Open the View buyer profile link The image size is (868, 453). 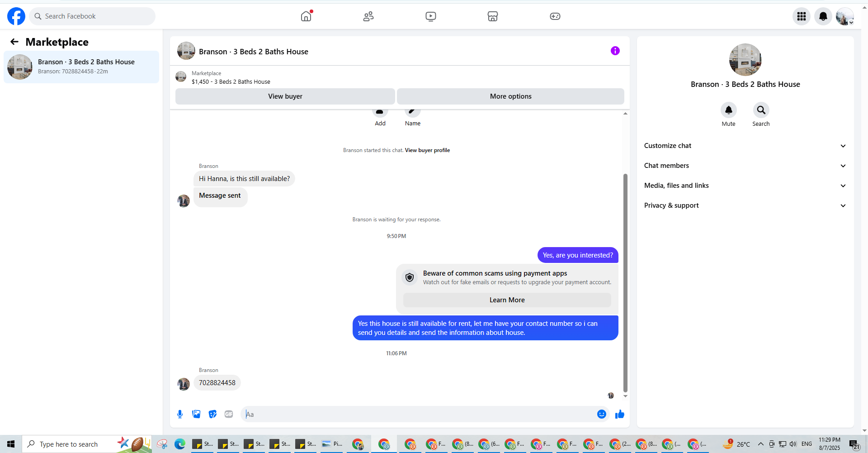coord(427,150)
